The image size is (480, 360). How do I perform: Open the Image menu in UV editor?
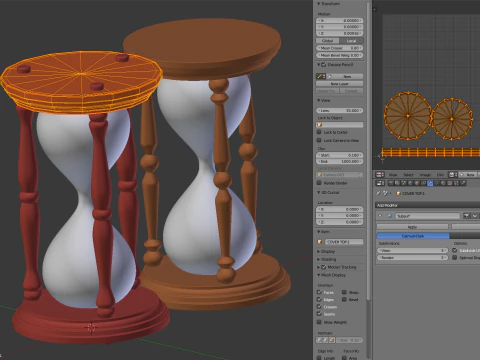point(425,175)
